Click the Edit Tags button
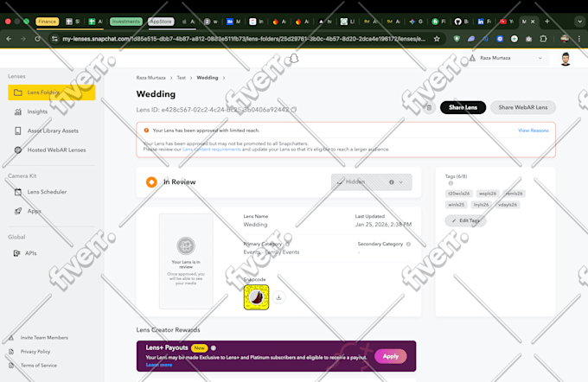Viewport: 588px width, 382px height. pos(465,220)
